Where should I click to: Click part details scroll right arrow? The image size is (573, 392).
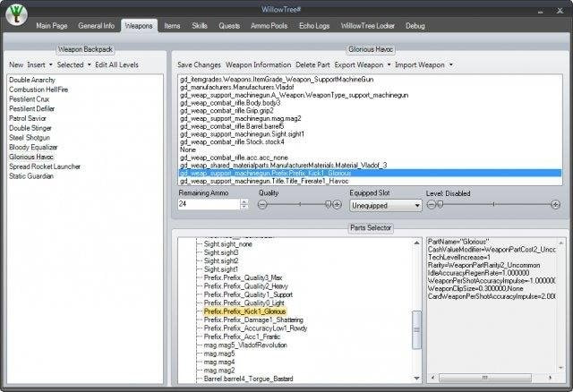click(x=550, y=378)
